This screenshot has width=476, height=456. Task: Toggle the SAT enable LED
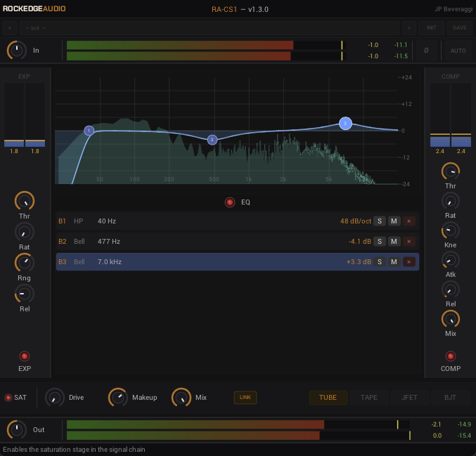coord(8,398)
